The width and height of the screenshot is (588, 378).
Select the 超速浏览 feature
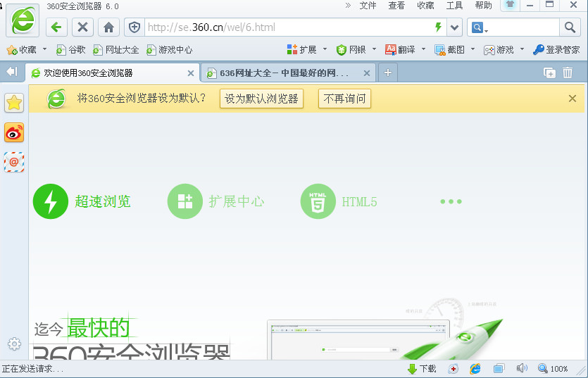tap(82, 201)
